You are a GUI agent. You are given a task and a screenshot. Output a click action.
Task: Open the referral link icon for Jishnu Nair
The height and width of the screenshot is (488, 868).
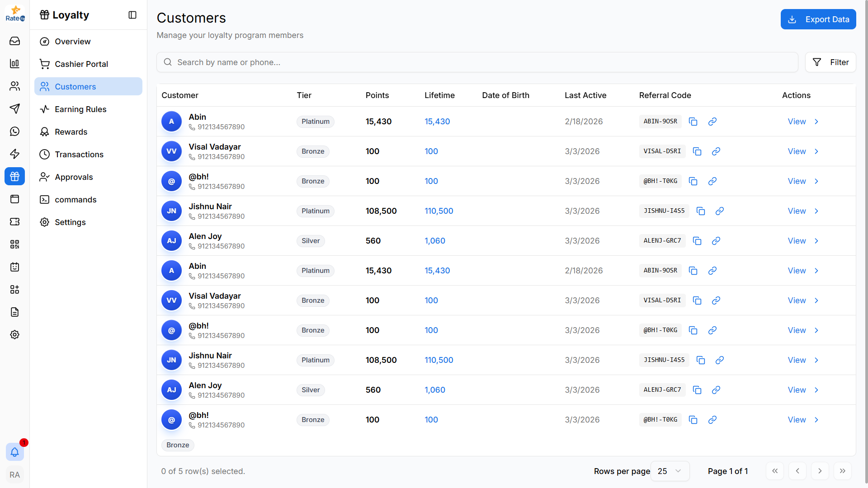coord(719,211)
